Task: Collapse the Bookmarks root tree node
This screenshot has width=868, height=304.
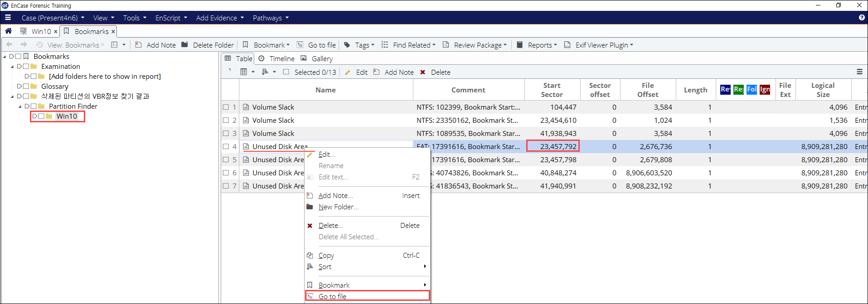Action: pos(5,57)
